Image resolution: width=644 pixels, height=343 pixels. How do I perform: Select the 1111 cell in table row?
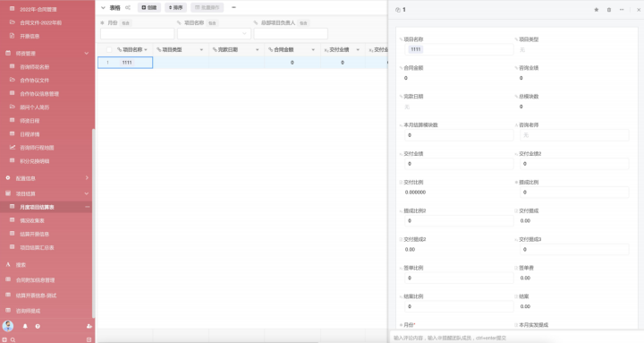tap(125, 63)
